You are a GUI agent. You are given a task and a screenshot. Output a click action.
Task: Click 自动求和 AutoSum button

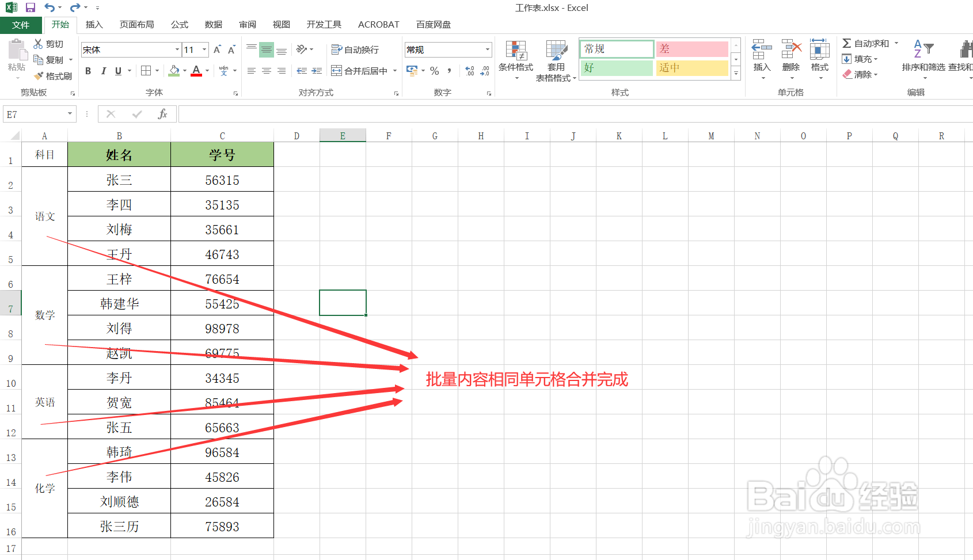pyautogui.click(x=866, y=43)
